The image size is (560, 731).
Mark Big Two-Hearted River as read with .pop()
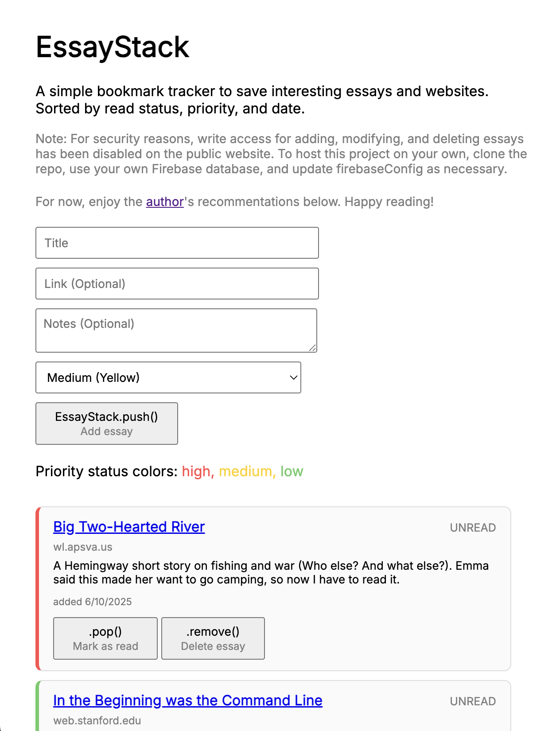pyautogui.click(x=105, y=638)
